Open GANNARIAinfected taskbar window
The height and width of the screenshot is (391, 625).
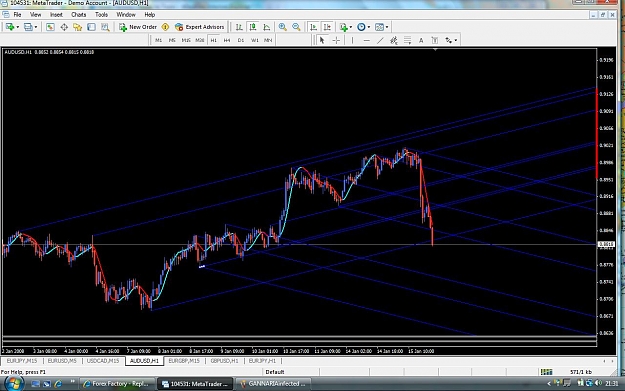[272, 384]
